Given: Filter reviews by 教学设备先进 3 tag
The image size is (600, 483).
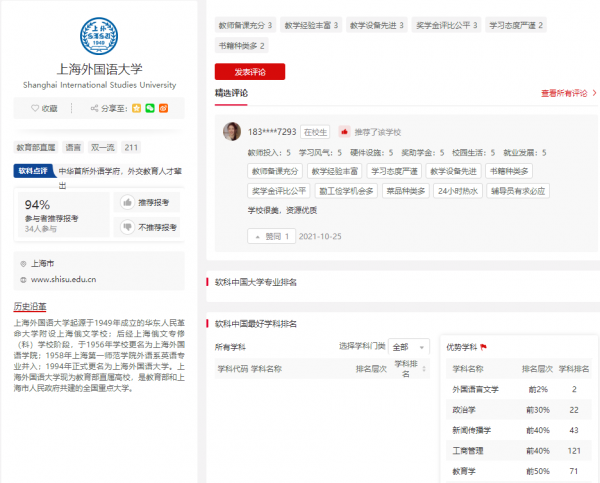Looking at the screenshot, I should [377, 25].
